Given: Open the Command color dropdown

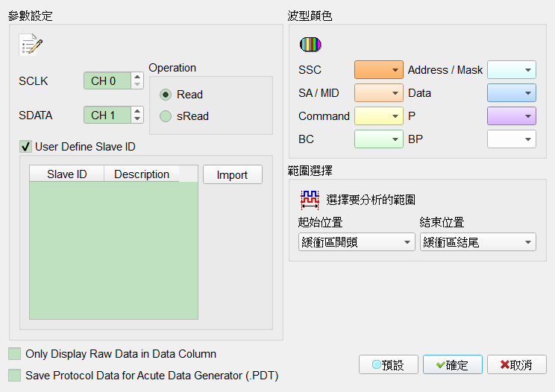Looking at the screenshot, I should click(x=379, y=116).
